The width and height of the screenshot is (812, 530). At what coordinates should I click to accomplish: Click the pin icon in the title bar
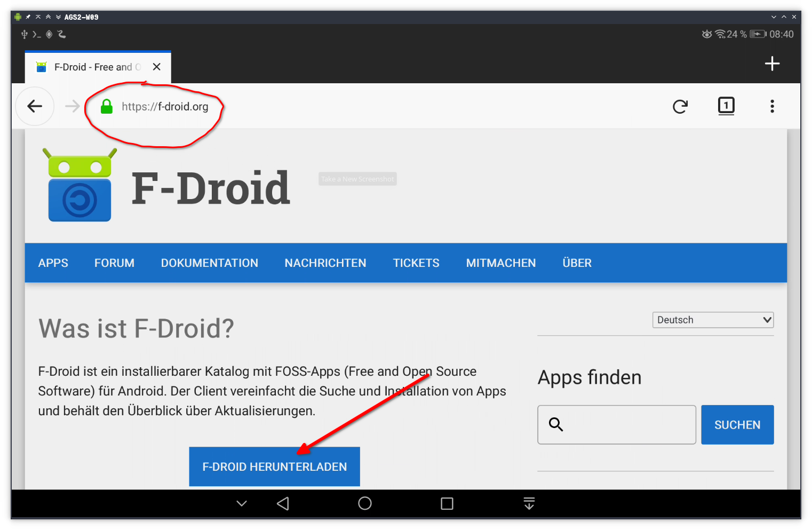pos(28,17)
